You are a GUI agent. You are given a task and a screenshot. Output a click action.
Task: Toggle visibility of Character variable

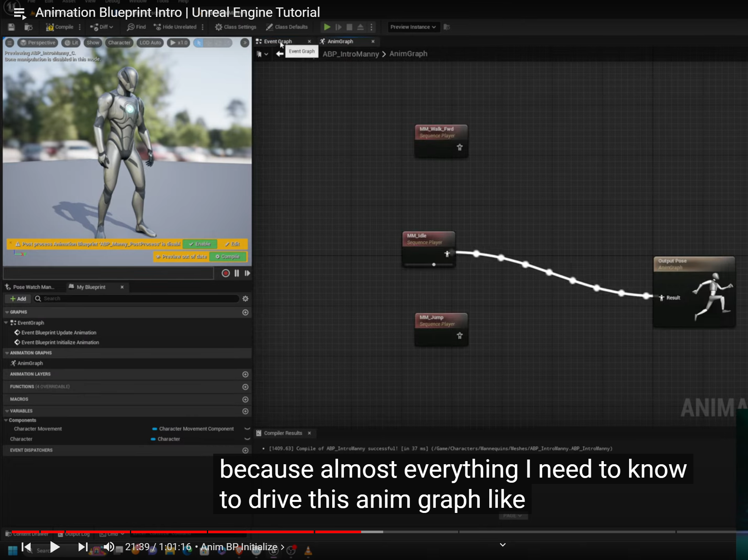pos(247,439)
